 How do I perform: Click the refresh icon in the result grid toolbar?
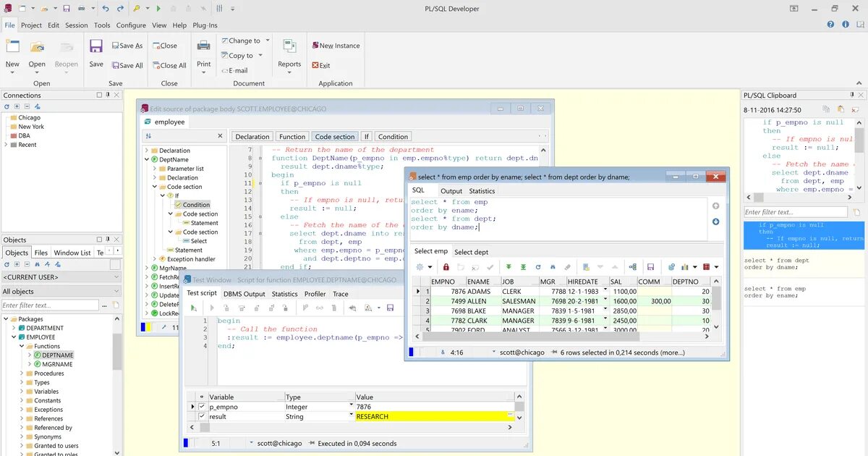coord(538,267)
